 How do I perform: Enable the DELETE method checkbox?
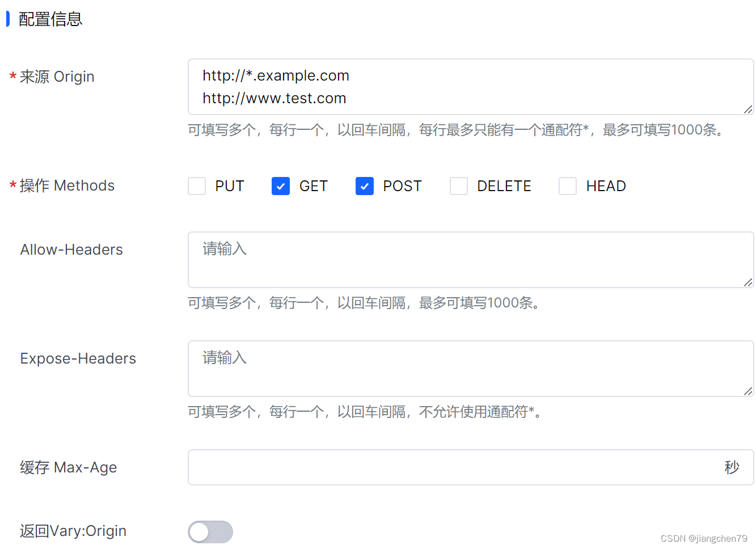pos(458,186)
